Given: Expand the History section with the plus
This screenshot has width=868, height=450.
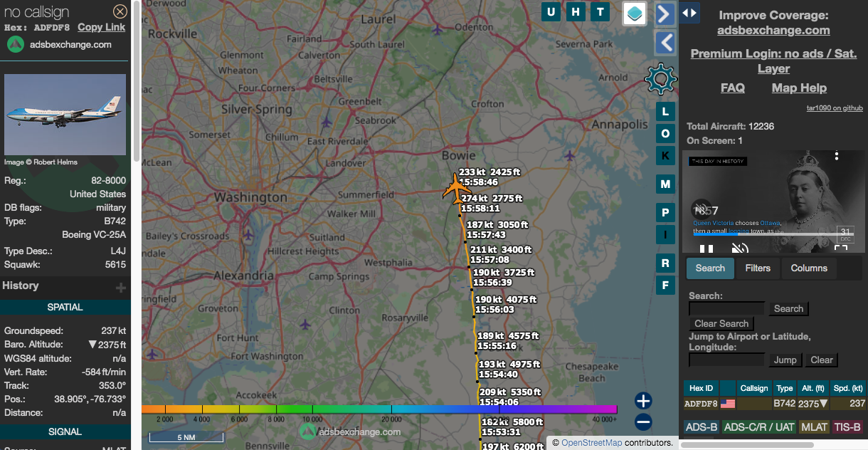Looking at the screenshot, I should [x=121, y=288].
